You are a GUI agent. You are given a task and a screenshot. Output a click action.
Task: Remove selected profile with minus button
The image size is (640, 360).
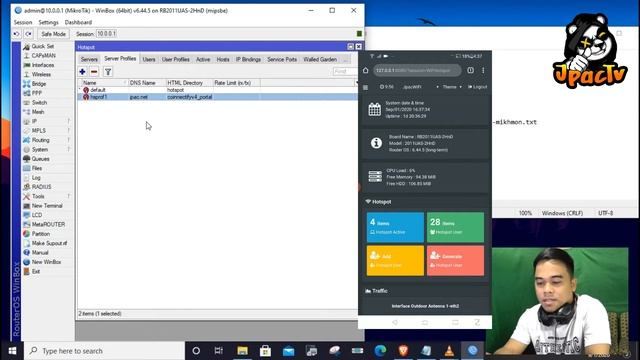pyautogui.click(x=94, y=72)
